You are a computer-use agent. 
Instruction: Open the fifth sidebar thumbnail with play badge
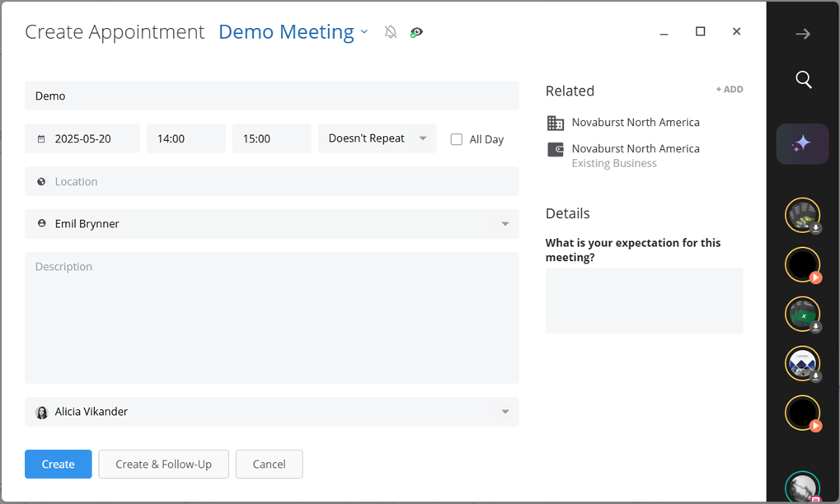pyautogui.click(x=803, y=413)
